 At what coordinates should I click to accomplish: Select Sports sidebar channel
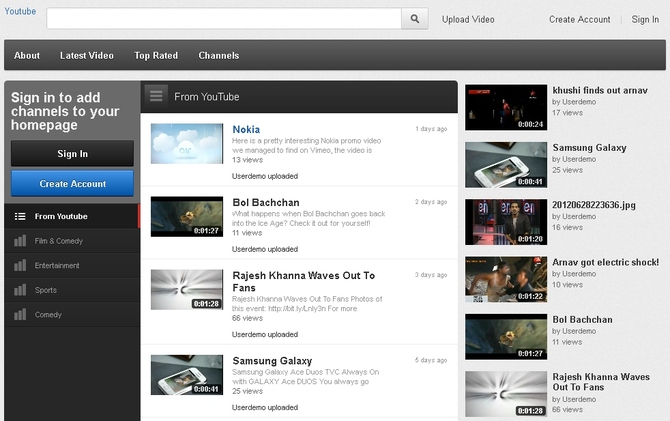[72, 290]
